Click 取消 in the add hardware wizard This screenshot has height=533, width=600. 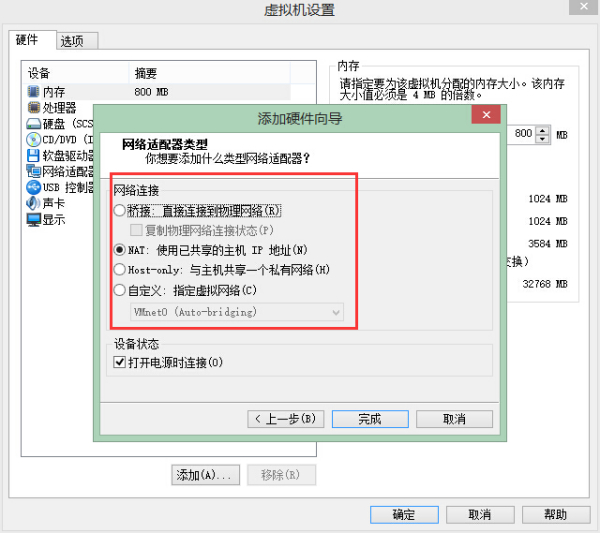tap(454, 419)
